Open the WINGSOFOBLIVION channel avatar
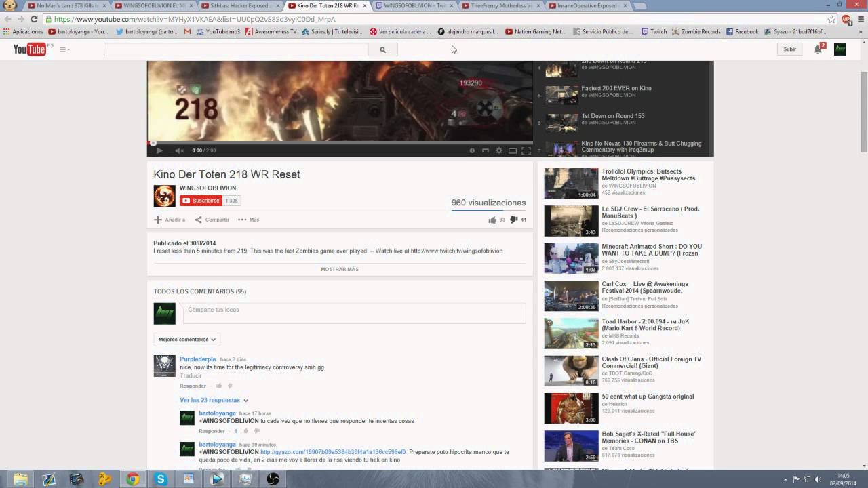 (x=164, y=196)
